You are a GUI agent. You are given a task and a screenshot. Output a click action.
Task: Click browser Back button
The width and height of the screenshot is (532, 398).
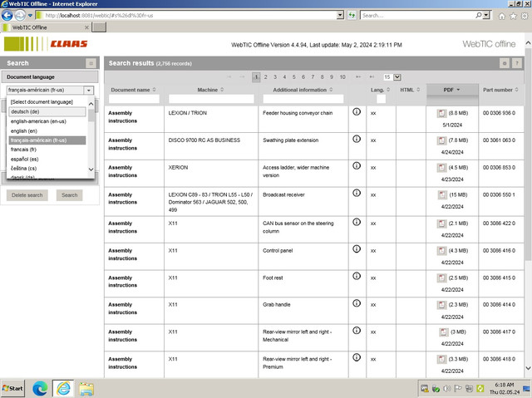[x=7, y=15]
